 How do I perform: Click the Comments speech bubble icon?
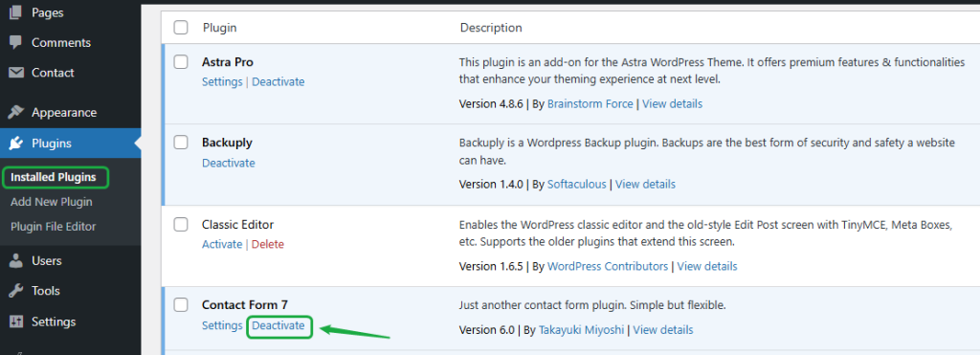pyautogui.click(x=15, y=42)
